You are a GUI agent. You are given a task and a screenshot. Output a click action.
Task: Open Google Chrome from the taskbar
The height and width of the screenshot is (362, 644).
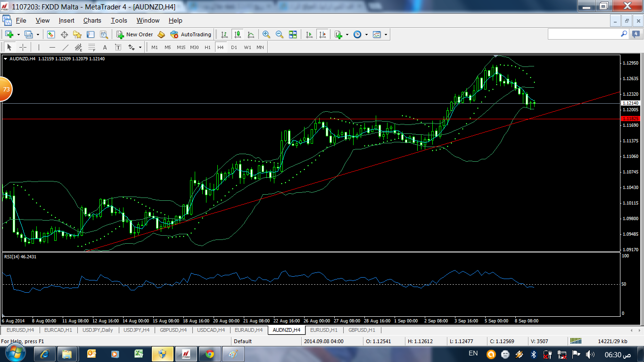[x=209, y=354]
